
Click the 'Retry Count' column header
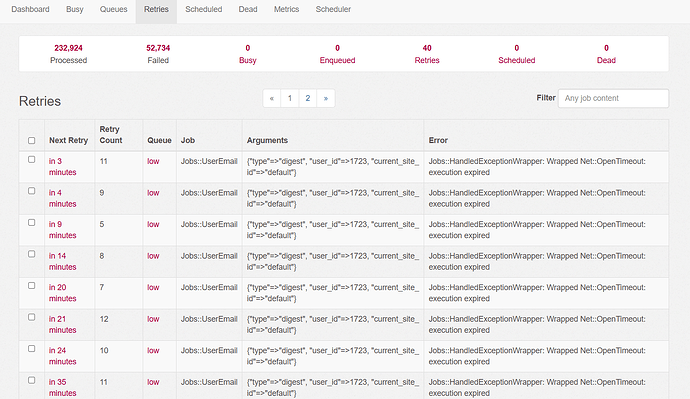pos(111,135)
